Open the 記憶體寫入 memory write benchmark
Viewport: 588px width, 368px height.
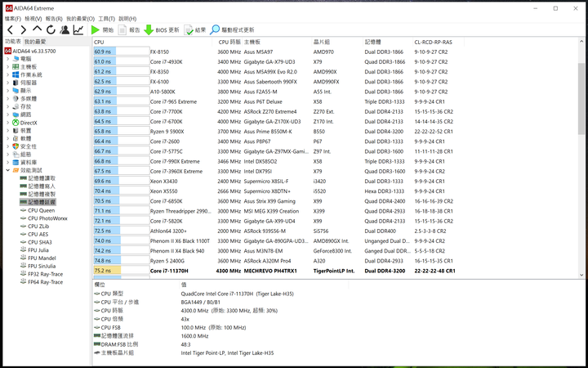[x=38, y=186]
